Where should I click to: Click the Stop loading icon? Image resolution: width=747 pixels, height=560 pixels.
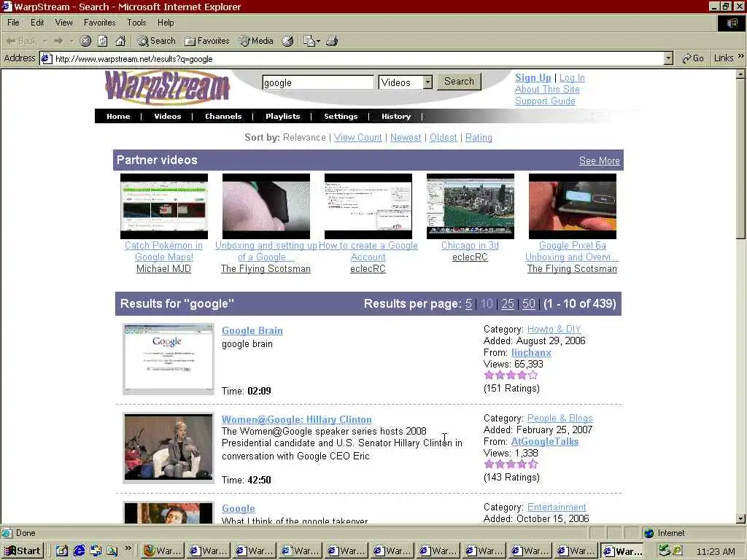(86, 41)
